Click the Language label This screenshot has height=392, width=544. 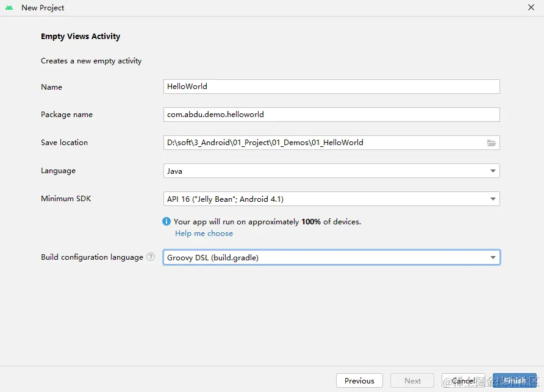pos(58,171)
